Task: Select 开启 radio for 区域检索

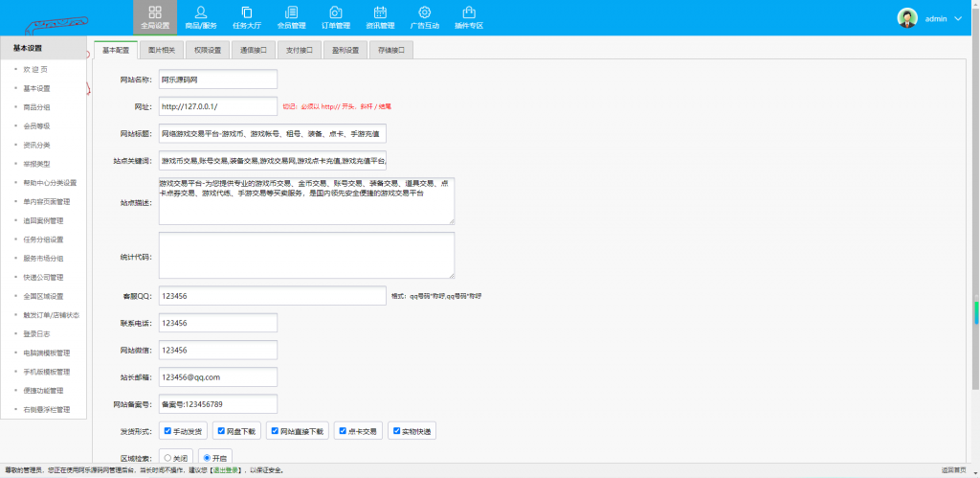Action: 208,458
